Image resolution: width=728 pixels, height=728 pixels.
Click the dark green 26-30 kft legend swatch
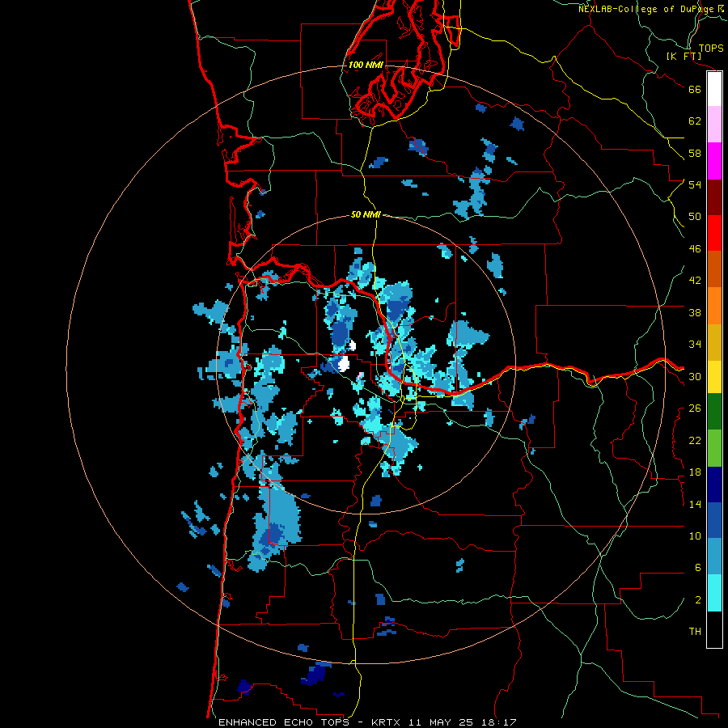click(714, 412)
